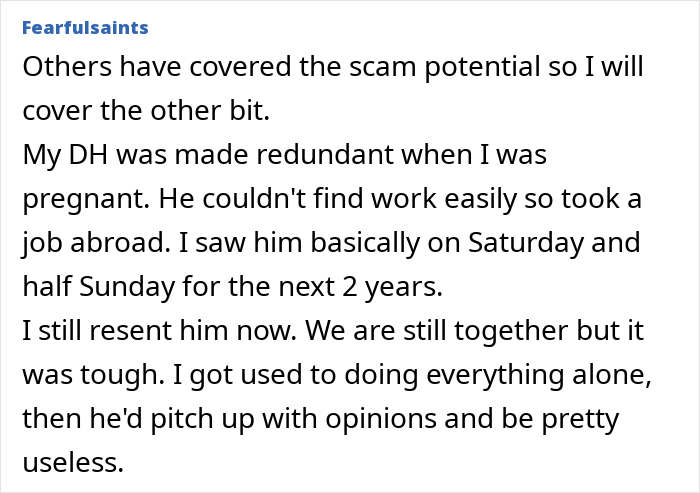The height and width of the screenshot is (493, 700).
Task: Click the word "Saturday" in the comment
Action: tap(525, 242)
